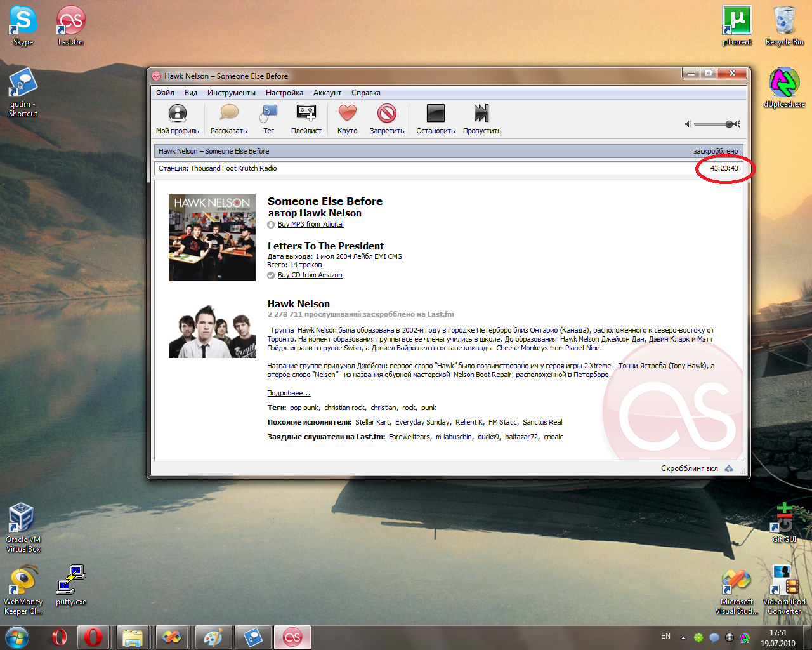The width and height of the screenshot is (812, 650).
Task: Open the Инструменты menu
Action: click(232, 93)
